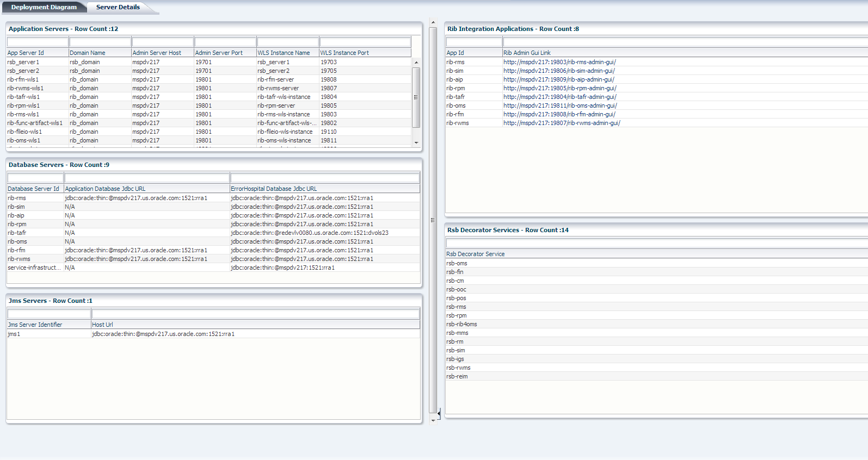Sort by App Server Id column header
This screenshot has height=460, width=868.
coord(38,53)
